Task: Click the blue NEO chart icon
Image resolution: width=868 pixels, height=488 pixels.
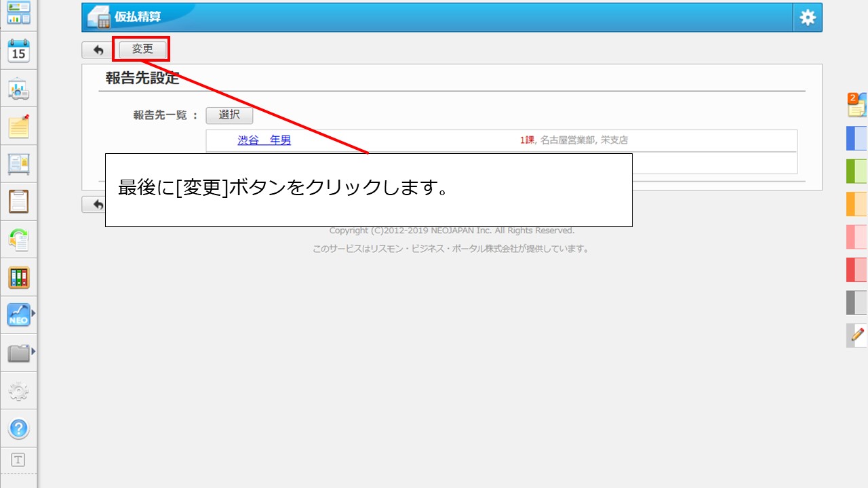Action: pos(18,315)
